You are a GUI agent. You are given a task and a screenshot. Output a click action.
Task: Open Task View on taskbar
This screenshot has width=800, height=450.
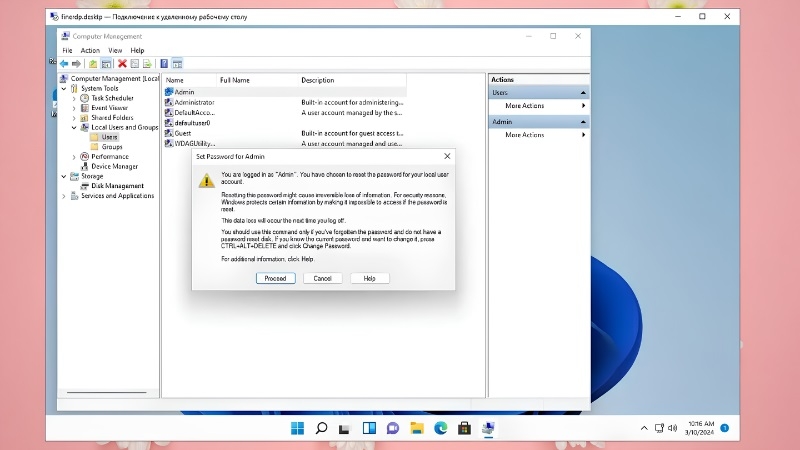344,429
